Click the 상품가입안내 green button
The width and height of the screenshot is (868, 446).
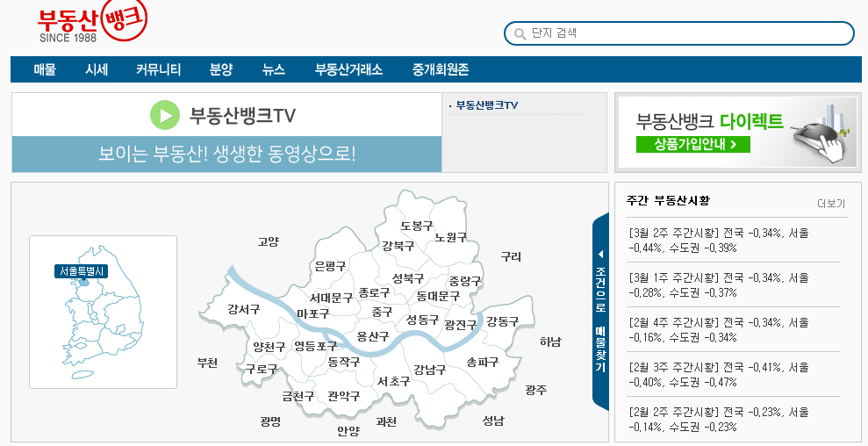(x=693, y=144)
